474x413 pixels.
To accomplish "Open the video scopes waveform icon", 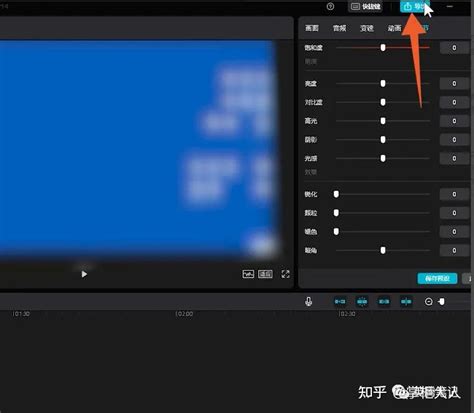I will (248, 274).
